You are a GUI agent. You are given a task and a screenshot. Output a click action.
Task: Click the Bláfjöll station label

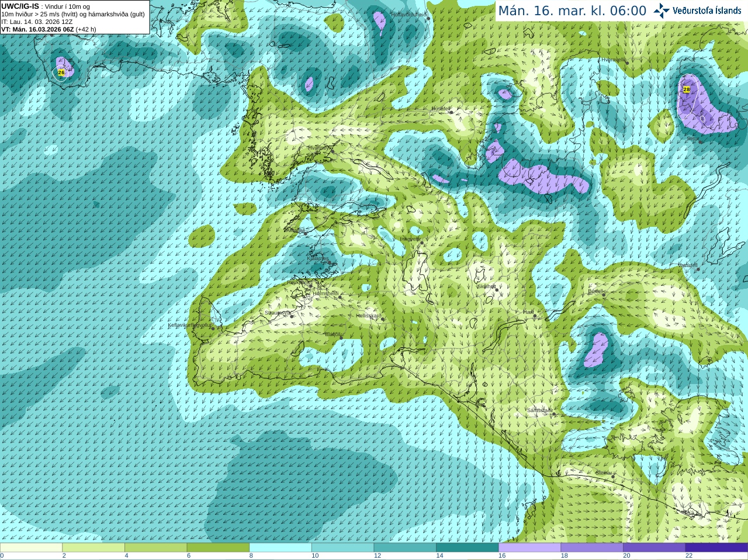[332, 334]
